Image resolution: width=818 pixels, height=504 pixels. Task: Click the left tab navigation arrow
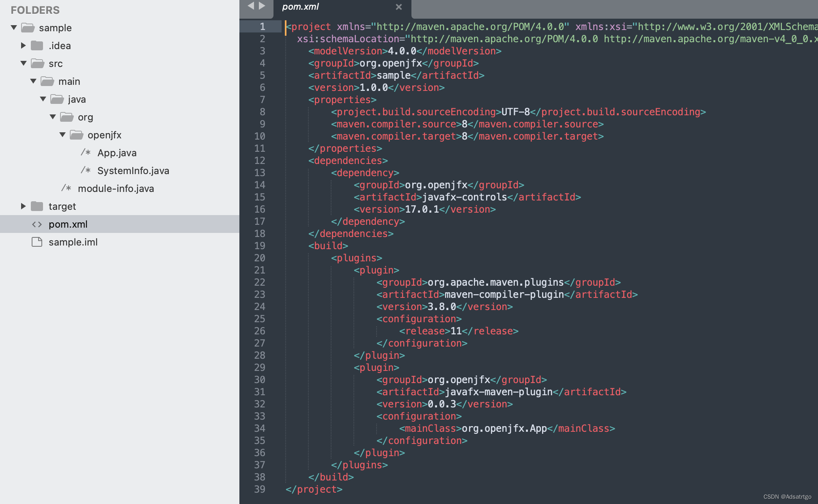(x=251, y=6)
